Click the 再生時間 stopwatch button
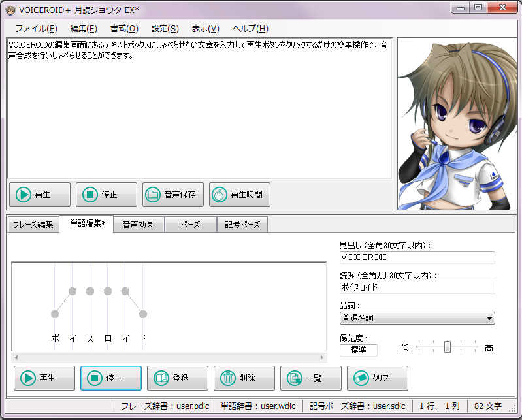522x420 pixels. 239,195
